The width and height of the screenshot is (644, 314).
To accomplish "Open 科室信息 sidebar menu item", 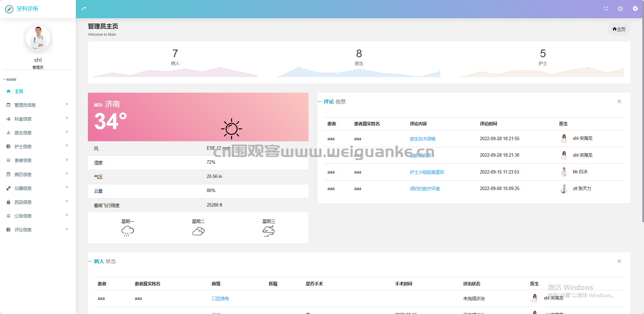I will [38, 119].
